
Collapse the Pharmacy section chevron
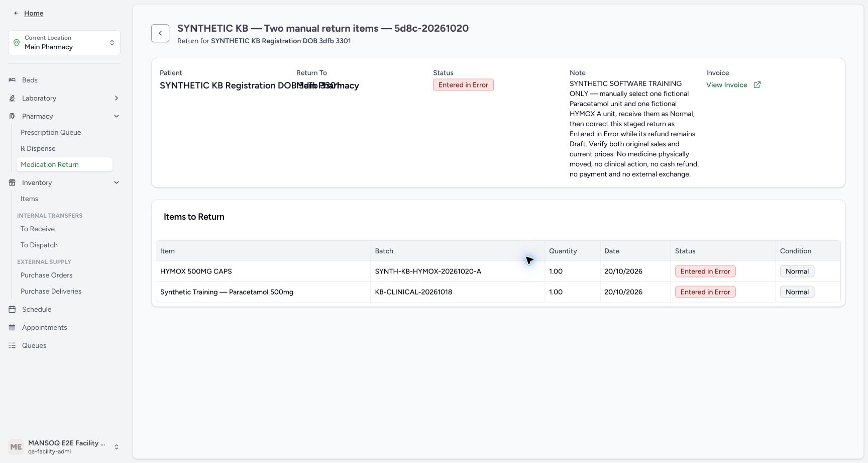pos(117,116)
